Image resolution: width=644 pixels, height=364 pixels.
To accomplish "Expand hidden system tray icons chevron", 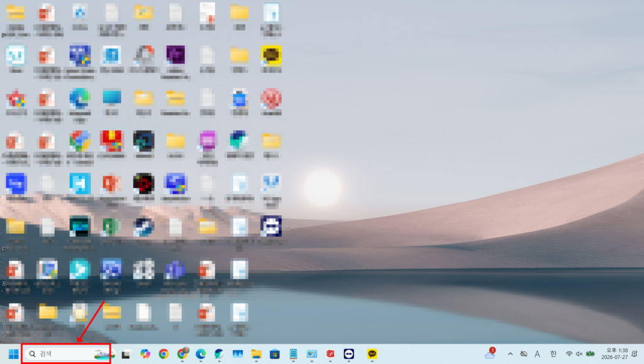I will 510,354.
